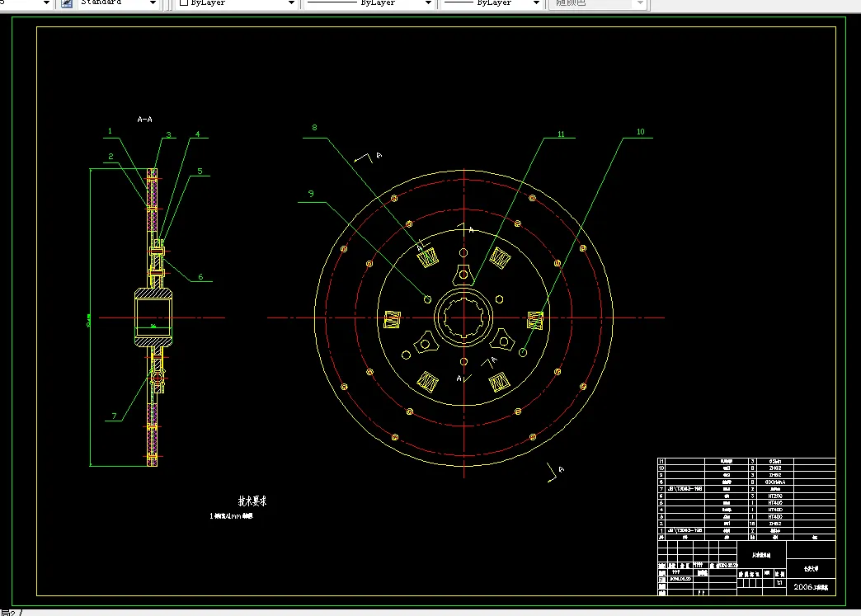Select part callout number 11 in the front view

coord(561,134)
